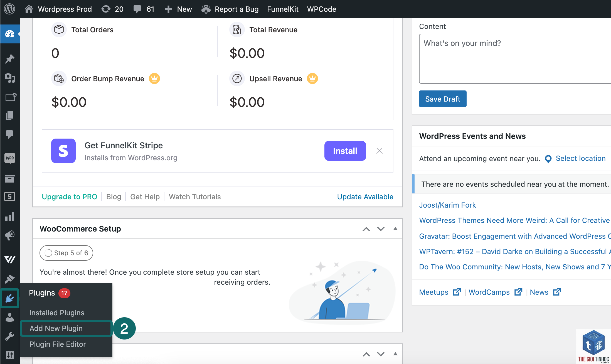Open the Tools wrench sidebar icon
This screenshot has width=611, height=364.
pos(10,336)
